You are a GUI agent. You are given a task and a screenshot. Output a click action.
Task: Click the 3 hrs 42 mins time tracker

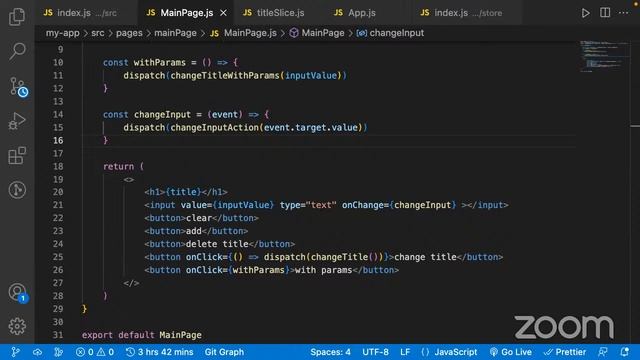[160, 352]
